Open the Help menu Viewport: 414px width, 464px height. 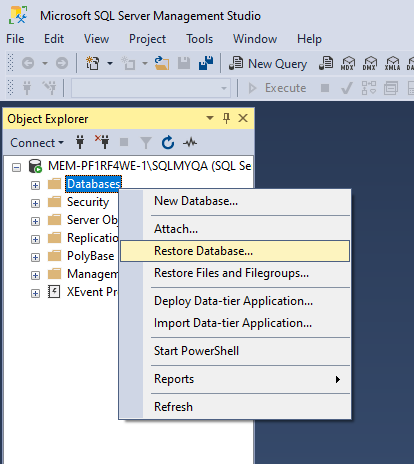309,39
